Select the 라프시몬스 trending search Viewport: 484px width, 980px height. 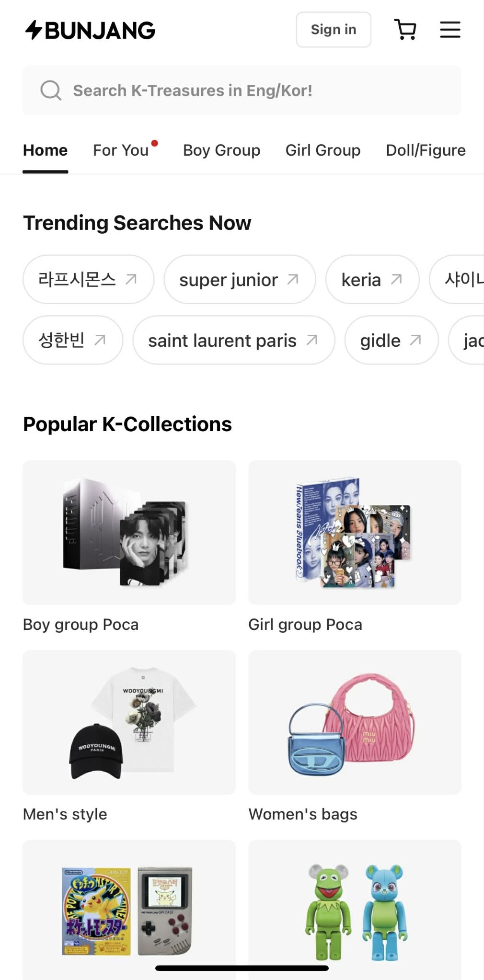click(x=77, y=279)
